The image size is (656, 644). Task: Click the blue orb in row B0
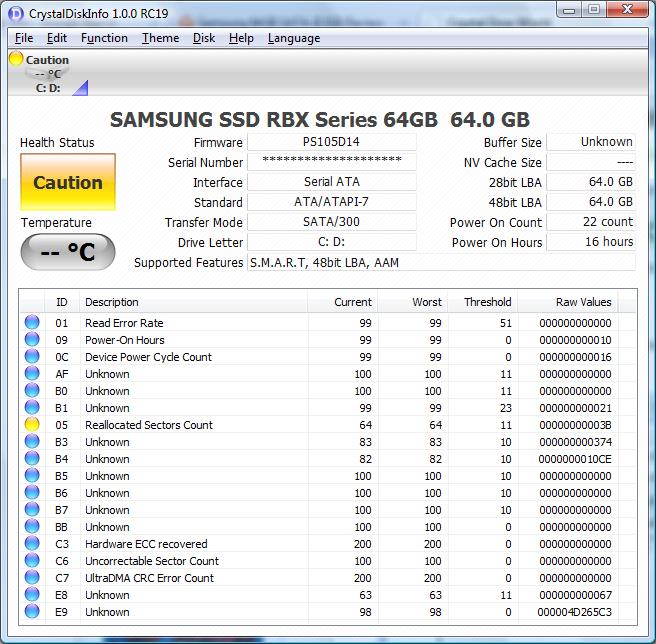pos(32,390)
